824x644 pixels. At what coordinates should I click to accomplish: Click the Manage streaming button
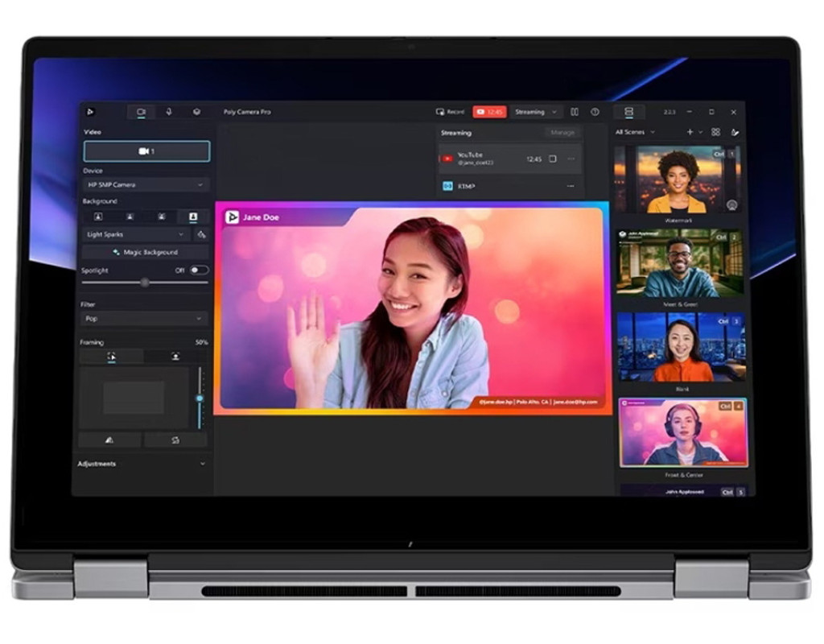(562, 132)
